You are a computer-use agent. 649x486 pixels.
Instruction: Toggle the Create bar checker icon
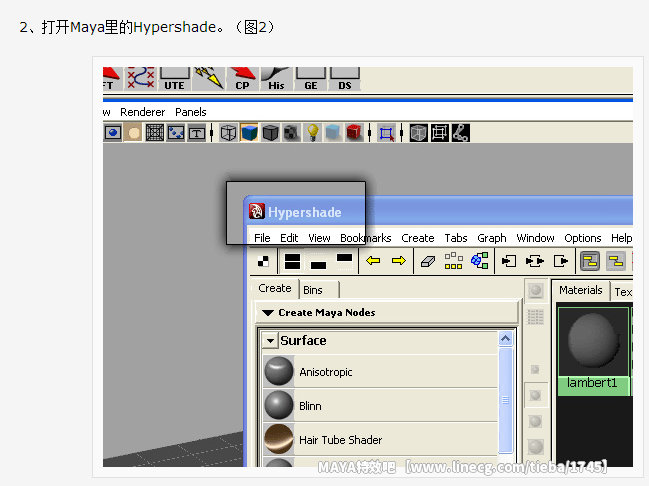(x=263, y=261)
